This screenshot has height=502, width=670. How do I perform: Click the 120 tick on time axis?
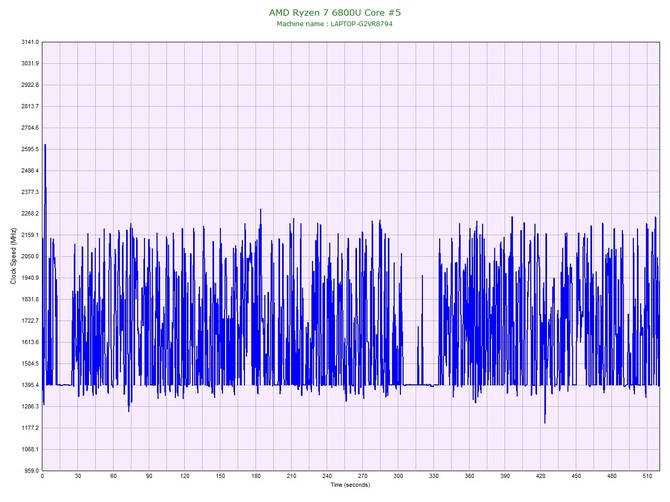[185, 476]
